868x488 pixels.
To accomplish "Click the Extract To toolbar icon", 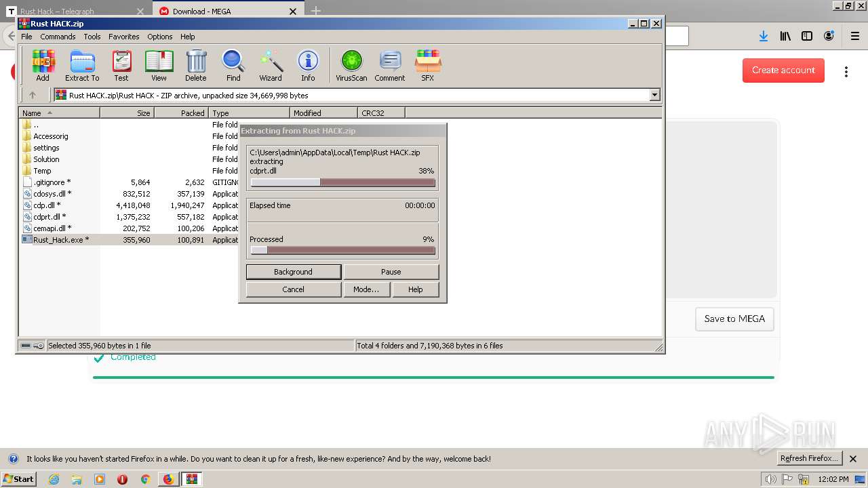I will click(82, 66).
